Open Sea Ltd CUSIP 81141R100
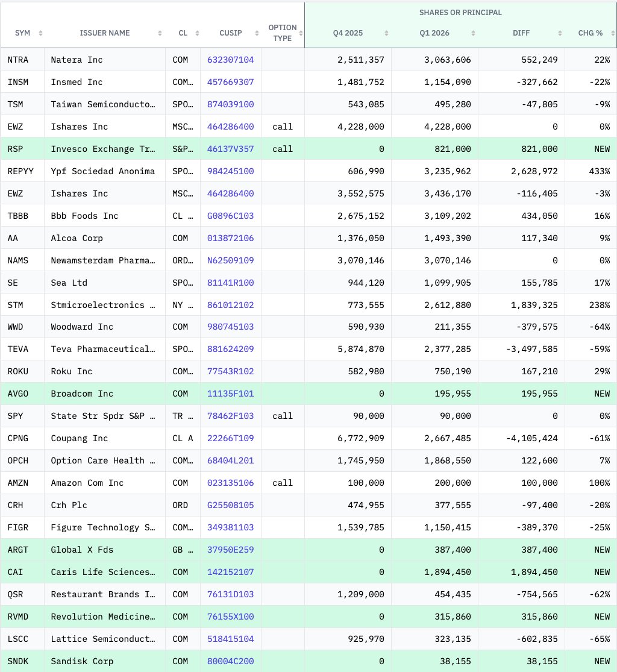 (x=231, y=283)
